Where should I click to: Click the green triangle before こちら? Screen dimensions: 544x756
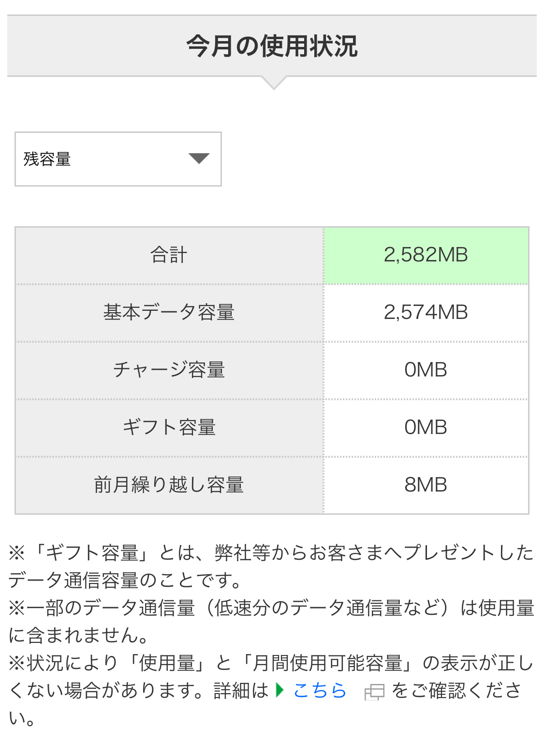pyautogui.click(x=280, y=690)
